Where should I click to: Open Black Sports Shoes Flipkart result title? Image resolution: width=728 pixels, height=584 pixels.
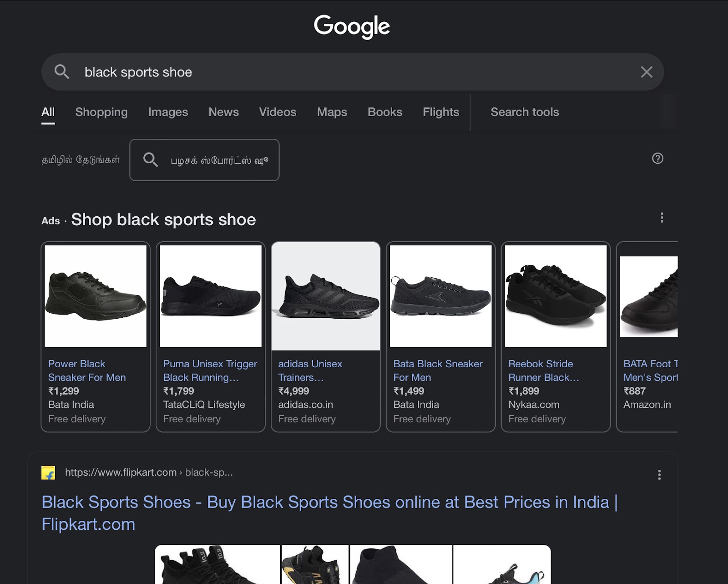[330, 513]
